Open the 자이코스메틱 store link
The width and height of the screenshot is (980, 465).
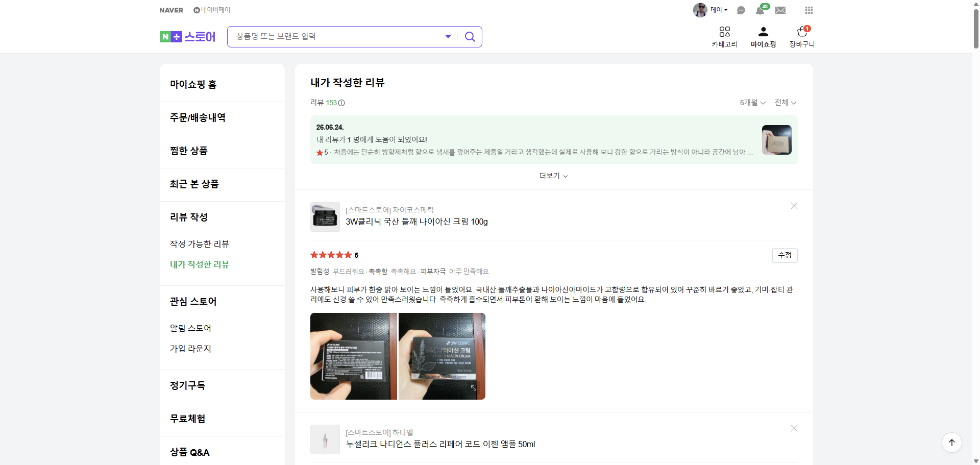(389, 210)
